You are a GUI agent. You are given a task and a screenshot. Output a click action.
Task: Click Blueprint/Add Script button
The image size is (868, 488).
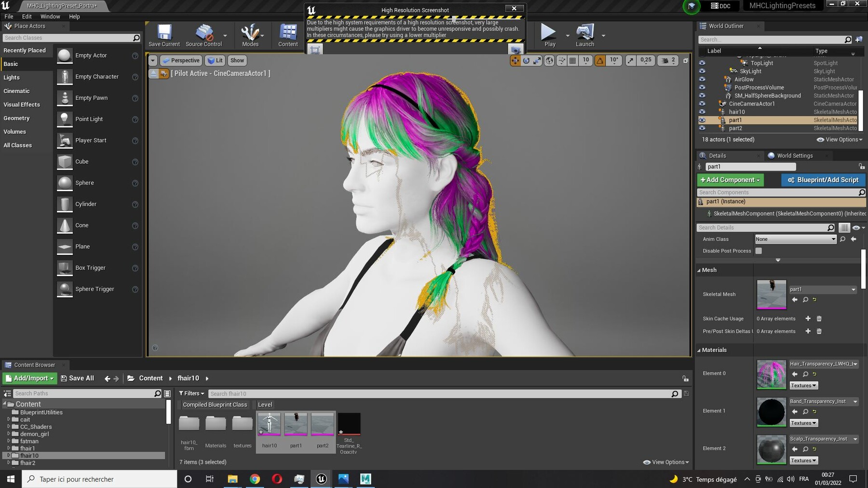823,180
